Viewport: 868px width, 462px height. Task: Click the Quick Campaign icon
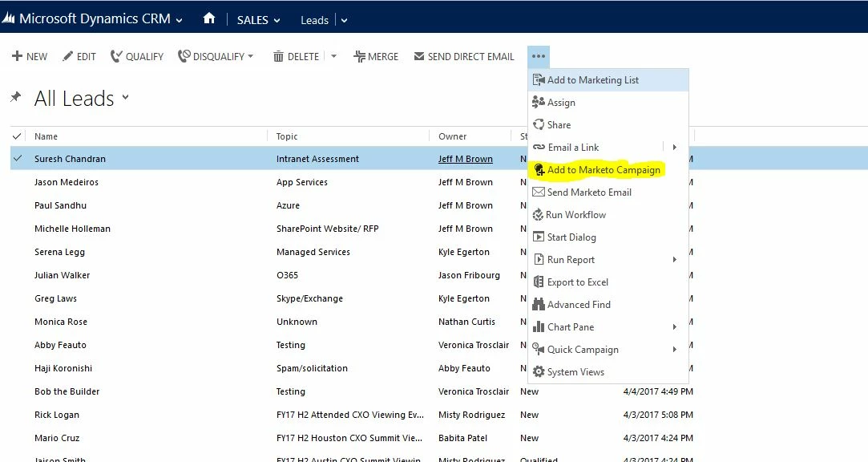[x=538, y=349]
